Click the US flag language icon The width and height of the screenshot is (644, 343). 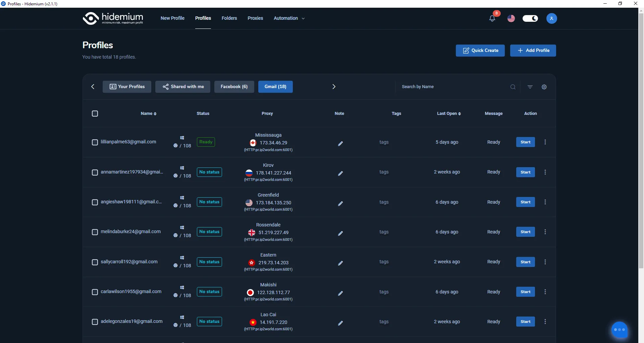point(511,18)
